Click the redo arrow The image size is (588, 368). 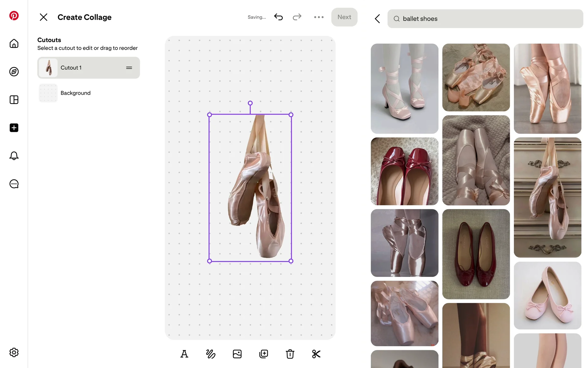[x=297, y=17]
